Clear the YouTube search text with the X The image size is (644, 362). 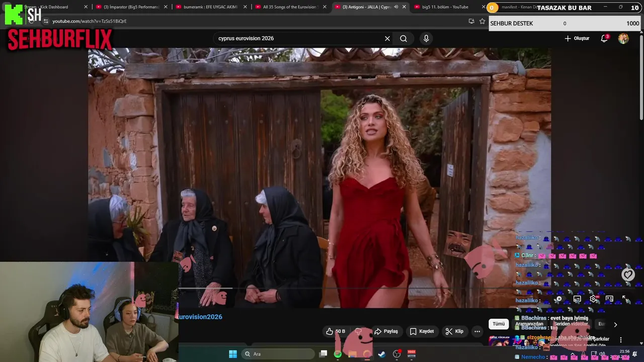387,39
